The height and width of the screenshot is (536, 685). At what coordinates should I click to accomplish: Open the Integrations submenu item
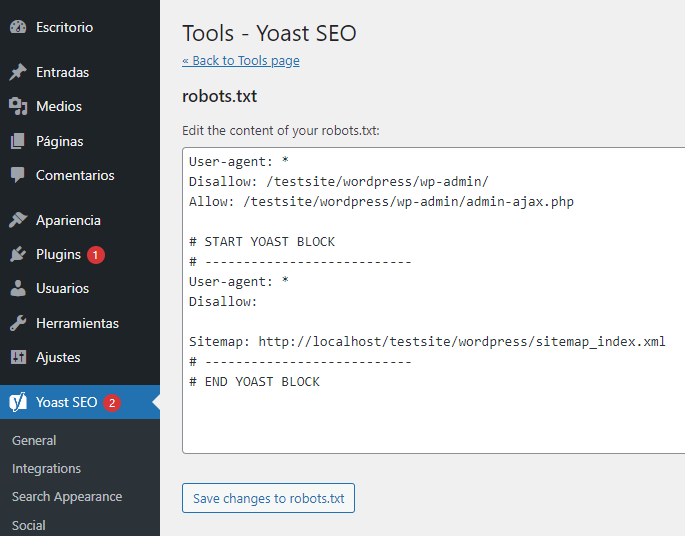coord(46,468)
